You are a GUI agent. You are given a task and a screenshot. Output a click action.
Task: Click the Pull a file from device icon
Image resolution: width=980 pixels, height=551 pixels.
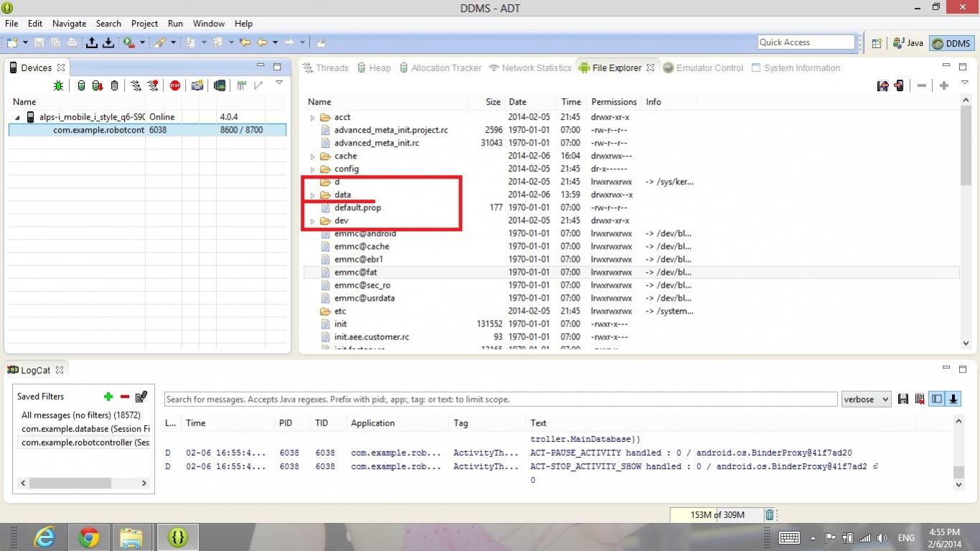coord(883,85)
